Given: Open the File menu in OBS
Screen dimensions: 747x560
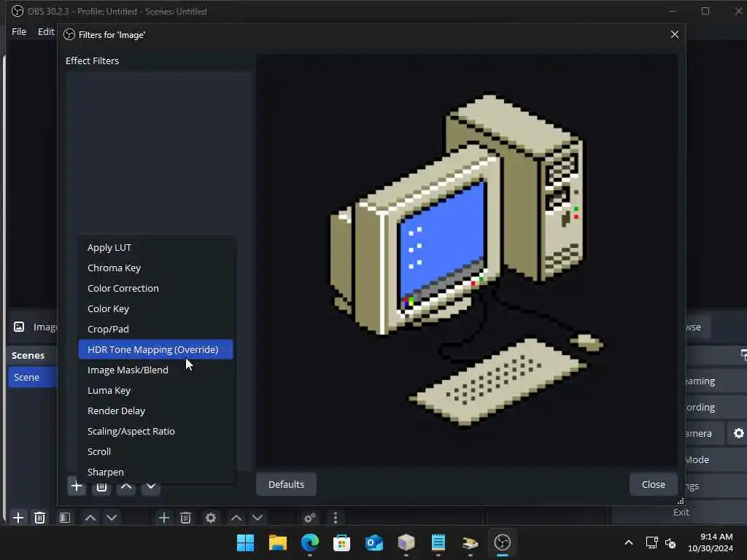Looking at the screenshot, I should click(19, 31).
